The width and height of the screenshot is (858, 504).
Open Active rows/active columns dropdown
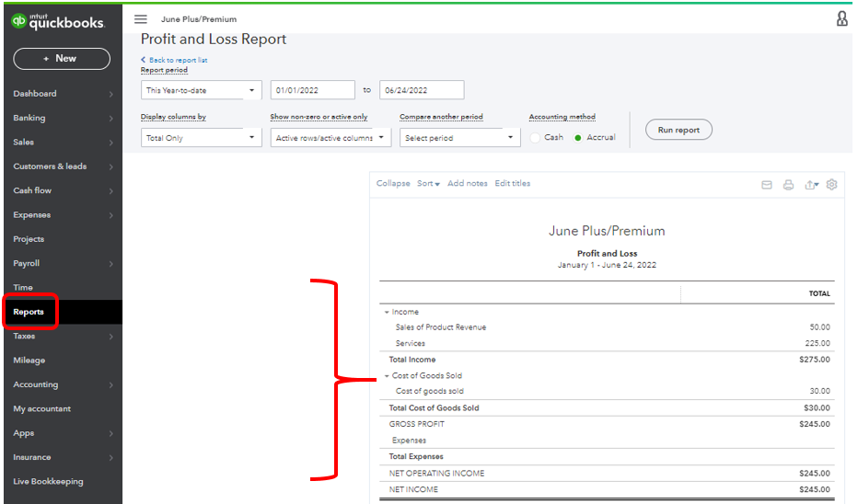point(330,138)
